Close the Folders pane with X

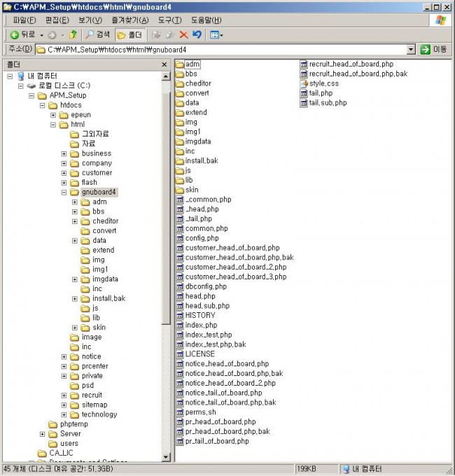click(x=165, y=64)
